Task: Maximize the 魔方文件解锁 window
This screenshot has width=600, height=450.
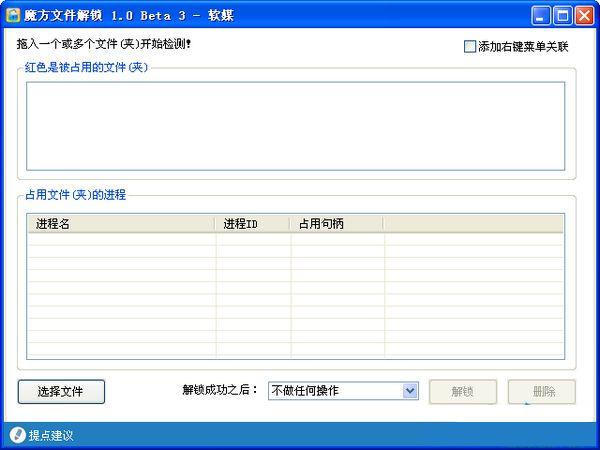Action: pos(562,16)
